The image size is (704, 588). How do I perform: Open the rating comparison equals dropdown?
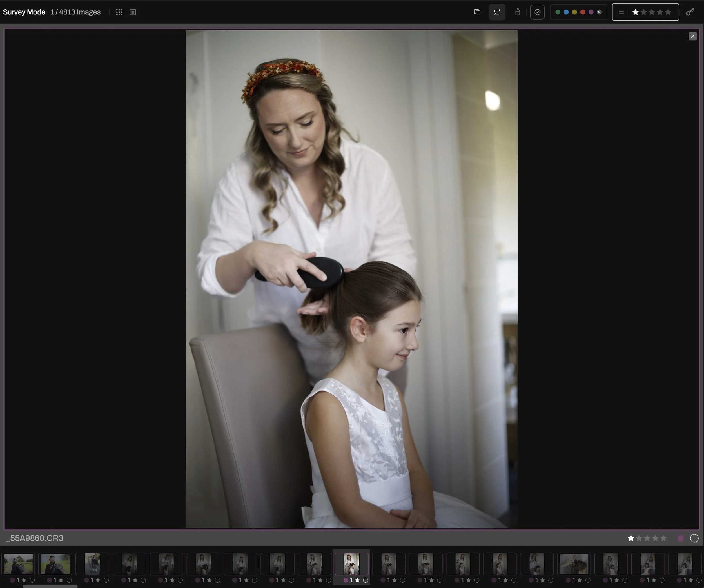(621, 12)
